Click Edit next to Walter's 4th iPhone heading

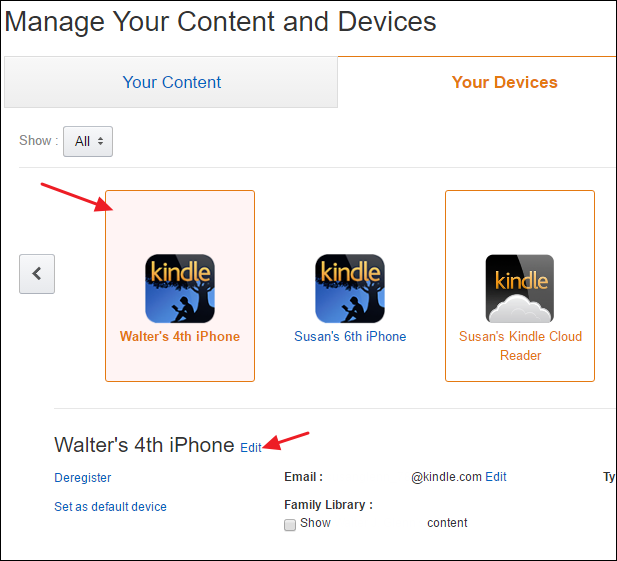pos(251,448)
